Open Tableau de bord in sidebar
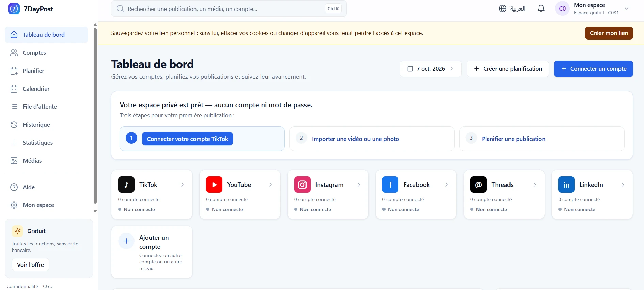The image size is (644, 290). pyautogui.click(x=46, y=35)
